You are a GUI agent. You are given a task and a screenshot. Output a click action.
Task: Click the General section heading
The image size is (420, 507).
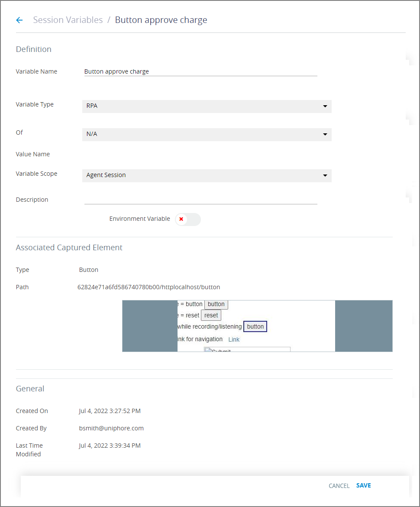(x=30, y=389)
